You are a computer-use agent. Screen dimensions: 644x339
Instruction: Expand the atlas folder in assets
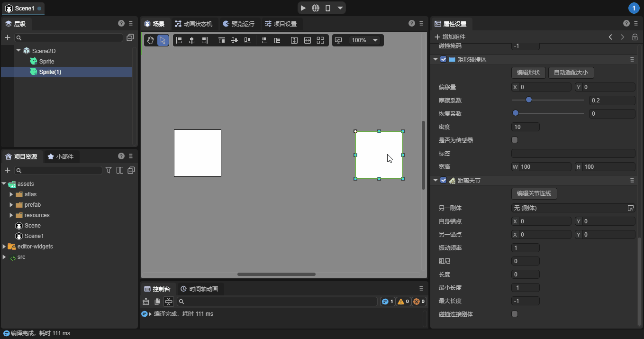click(11, 194)
